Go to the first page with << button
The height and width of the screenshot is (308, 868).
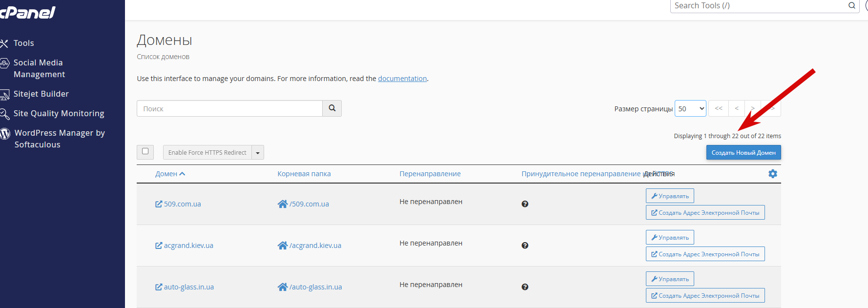(719, 108)
